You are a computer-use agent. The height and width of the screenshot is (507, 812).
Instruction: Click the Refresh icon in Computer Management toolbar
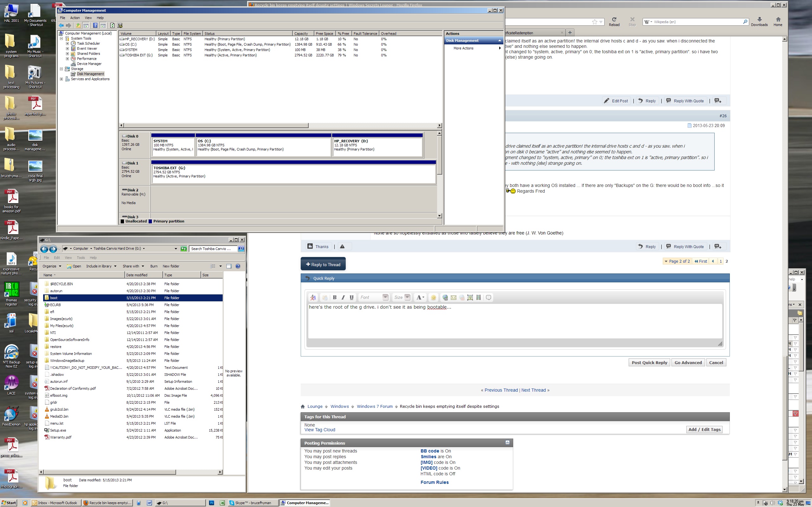point(112,25)
